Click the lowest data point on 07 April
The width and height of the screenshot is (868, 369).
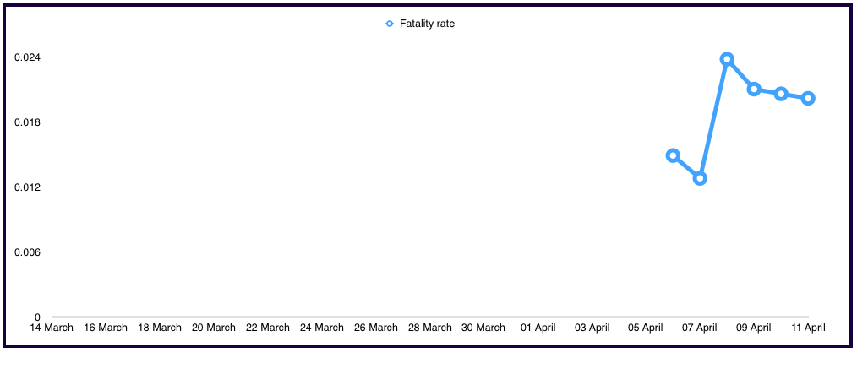click(x=700, y=178)
